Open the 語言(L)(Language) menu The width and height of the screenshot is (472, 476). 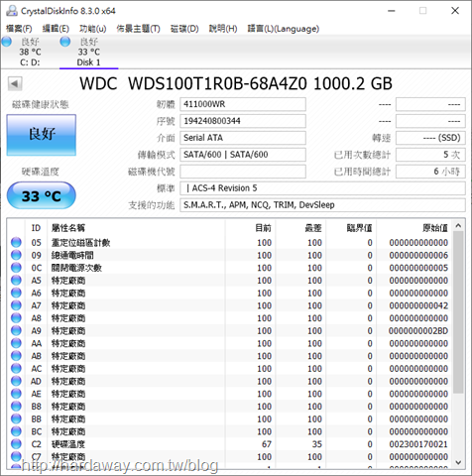click(284, 29)
